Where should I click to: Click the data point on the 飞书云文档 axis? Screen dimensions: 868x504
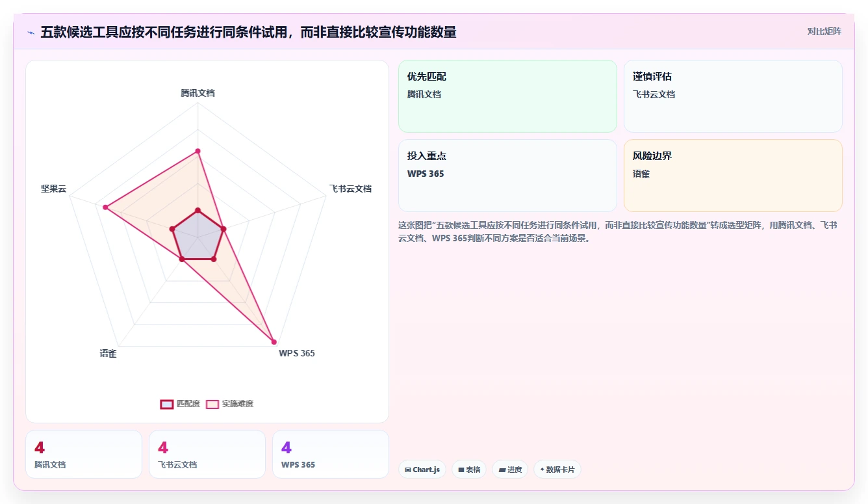223,229
